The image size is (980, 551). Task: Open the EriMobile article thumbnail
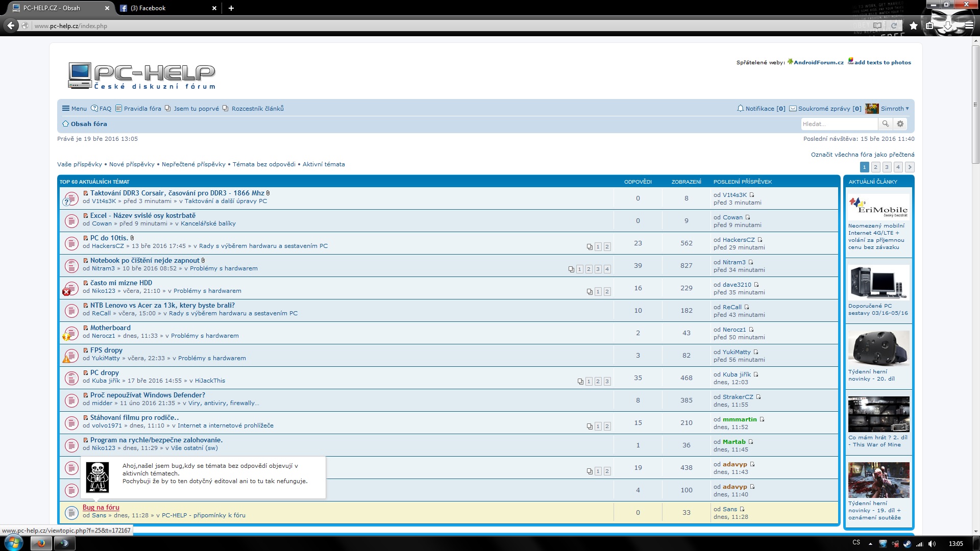coord(878,207)
